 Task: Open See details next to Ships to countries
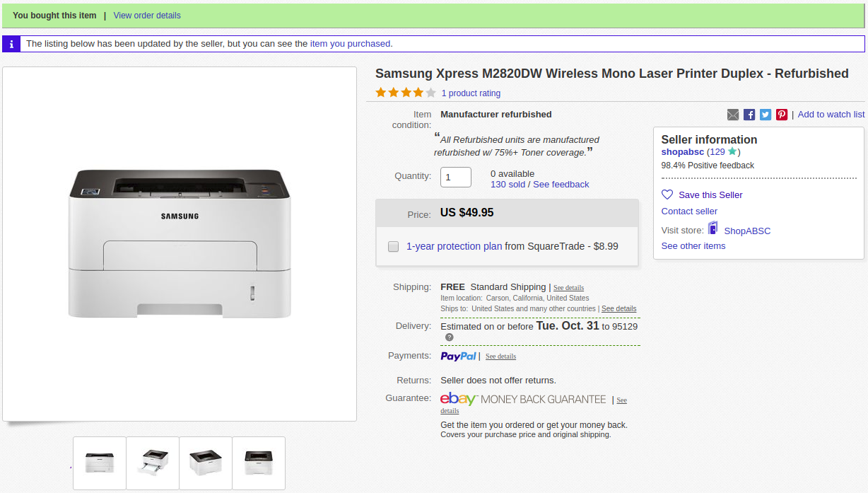click(619, 309)
